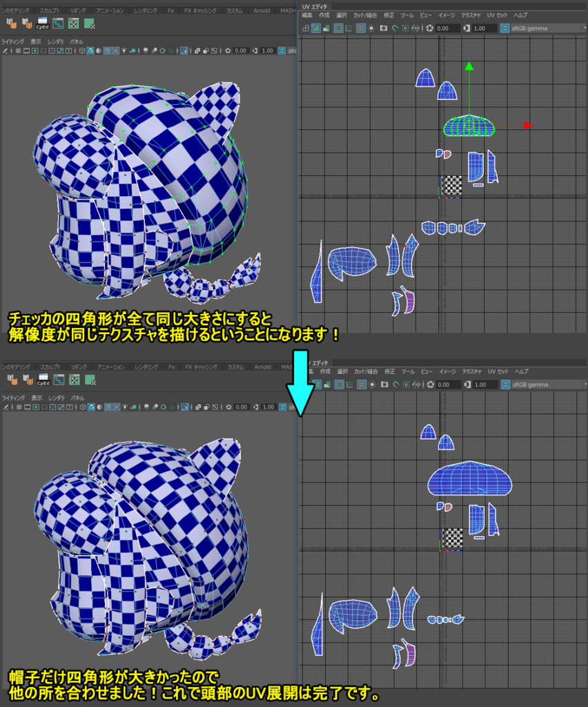Click checker texture tile in upper UV editor
This screenshot has height=707, width=588.
point(451,186)
